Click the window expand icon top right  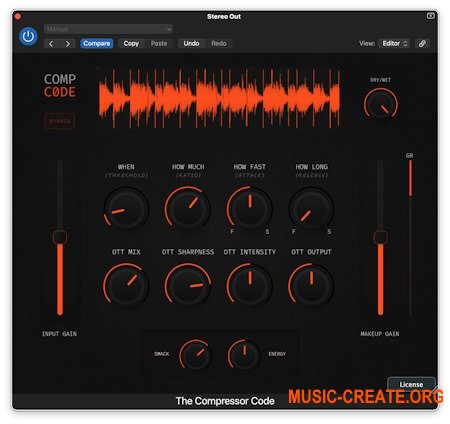[431, 16]
